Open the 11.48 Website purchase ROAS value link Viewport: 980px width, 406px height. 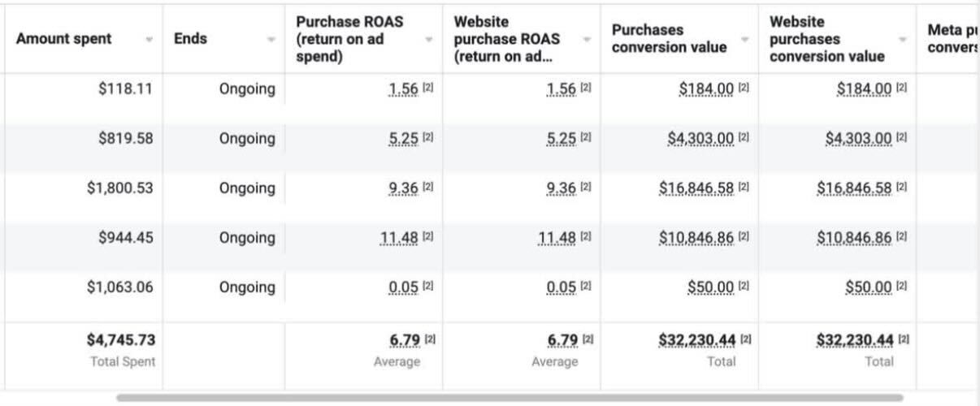pos(558,238)
